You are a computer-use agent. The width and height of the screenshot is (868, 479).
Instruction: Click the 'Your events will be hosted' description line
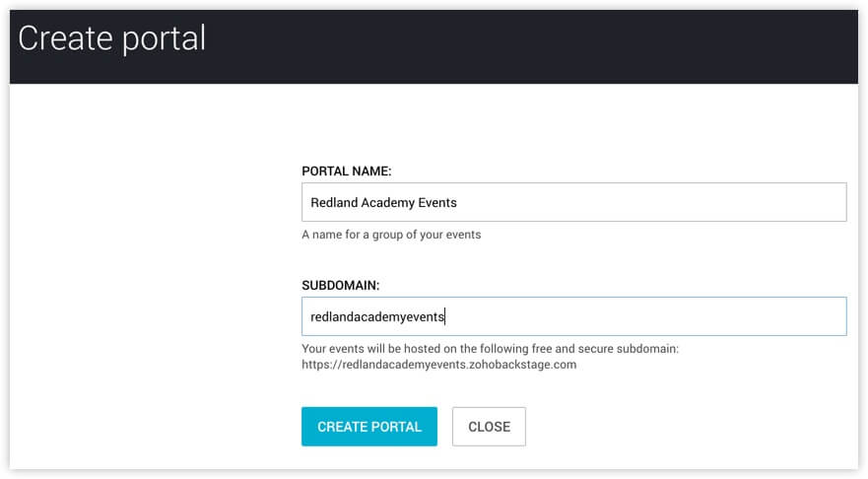pyautogui.click(x=490, y=348)
